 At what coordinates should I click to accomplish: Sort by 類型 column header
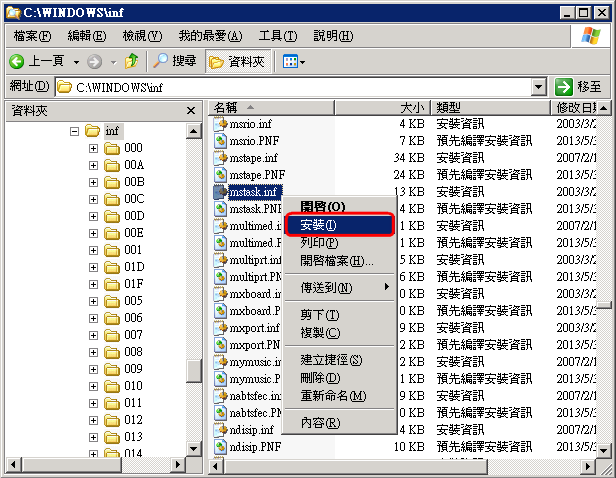pos(491,107)
